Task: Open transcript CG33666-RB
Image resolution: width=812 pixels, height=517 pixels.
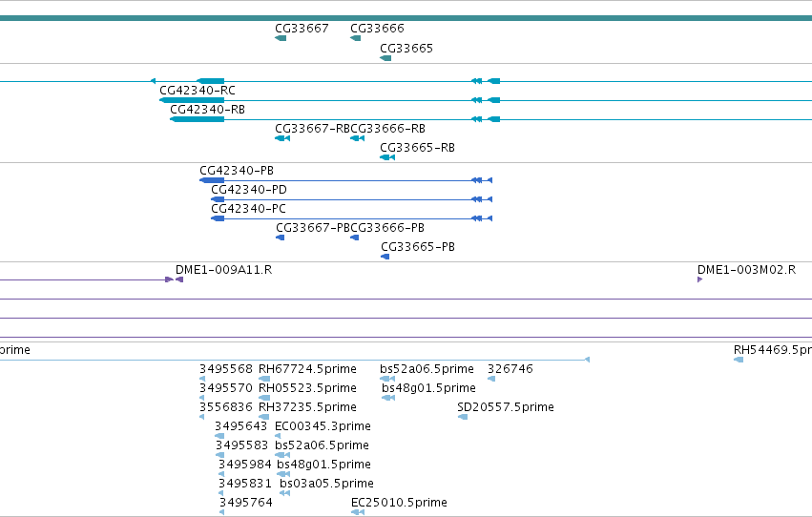Action: pos(388,129)
